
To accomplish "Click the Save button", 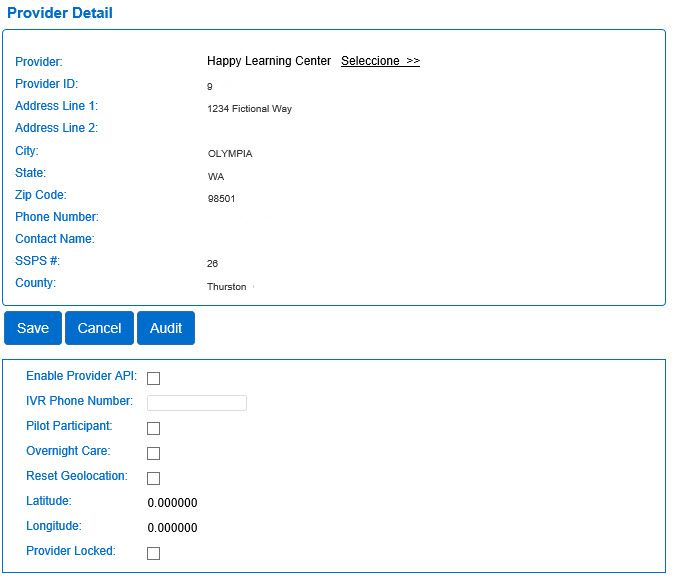I will pyautogui.click(x=33, y=328).
